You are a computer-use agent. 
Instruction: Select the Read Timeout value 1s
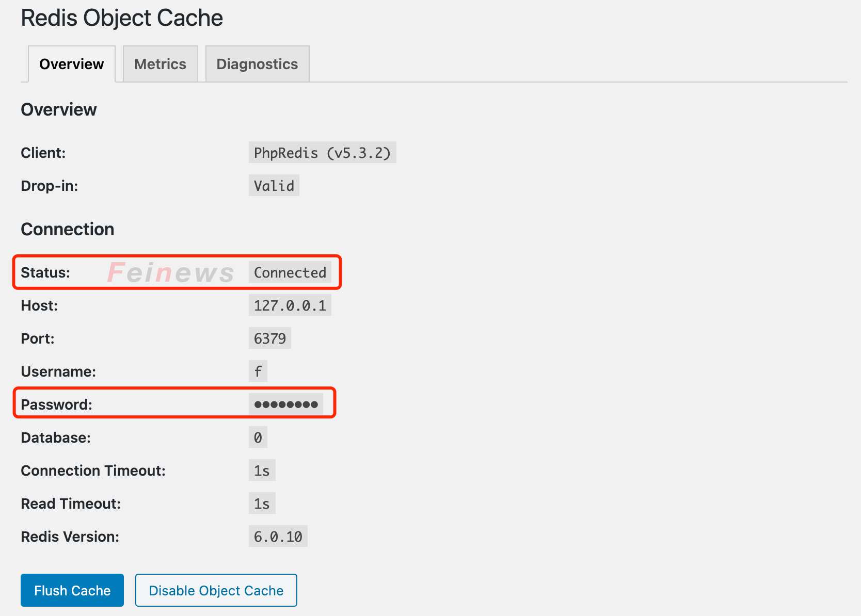tap(262, 504)
